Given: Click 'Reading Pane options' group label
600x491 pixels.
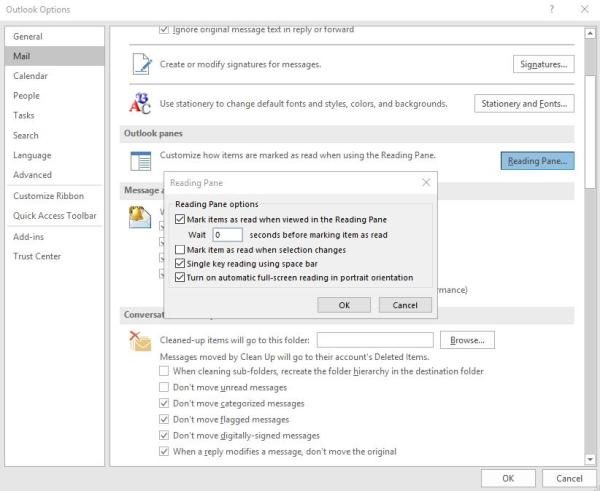Looking at the screenshot, I should pyautogui.click(x=217, y=204).
